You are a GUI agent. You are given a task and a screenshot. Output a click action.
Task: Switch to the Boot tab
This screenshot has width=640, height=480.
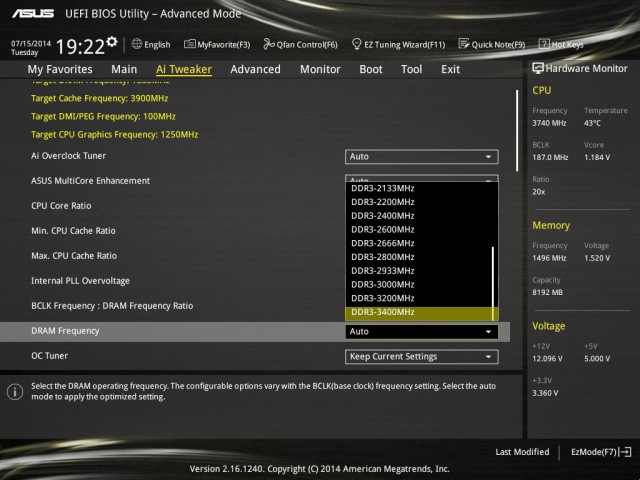(x=371, y=69)
